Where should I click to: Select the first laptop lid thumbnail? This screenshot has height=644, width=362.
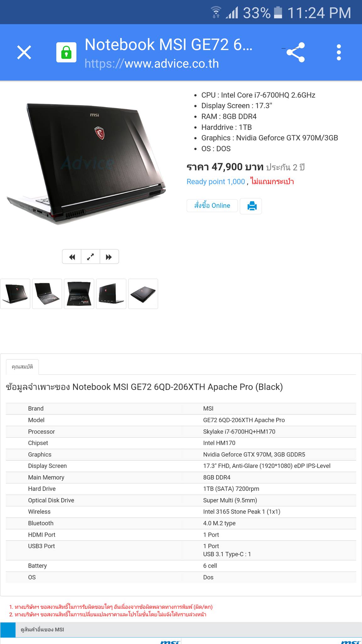(x=15, y=294)
